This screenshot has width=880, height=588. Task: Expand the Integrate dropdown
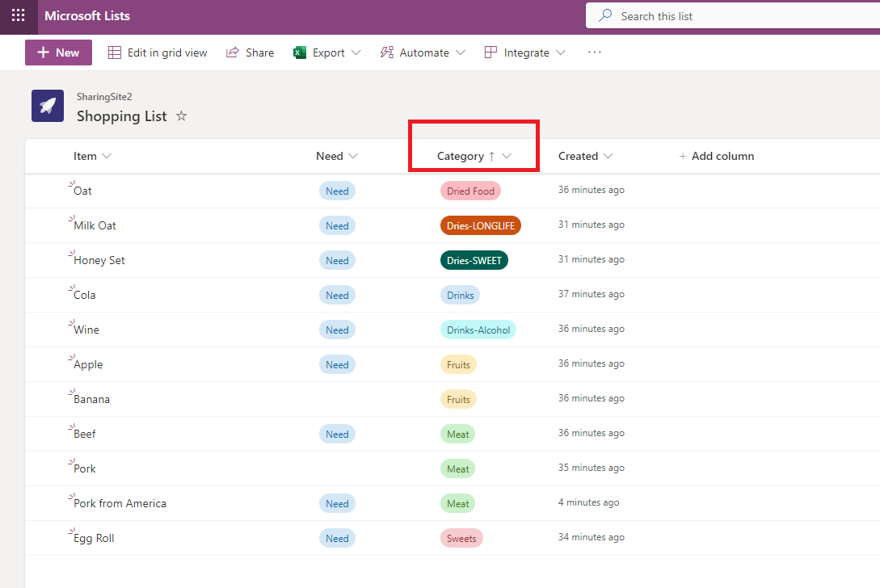coord(524,52)
